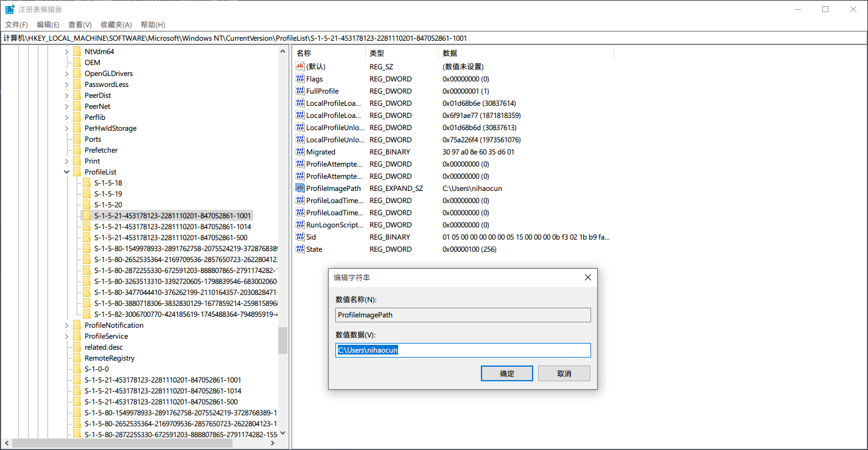Open the 收藏夹(A) favorites menu
The image size is (868, 450).
pyautogui.click(x=116, y=25)
